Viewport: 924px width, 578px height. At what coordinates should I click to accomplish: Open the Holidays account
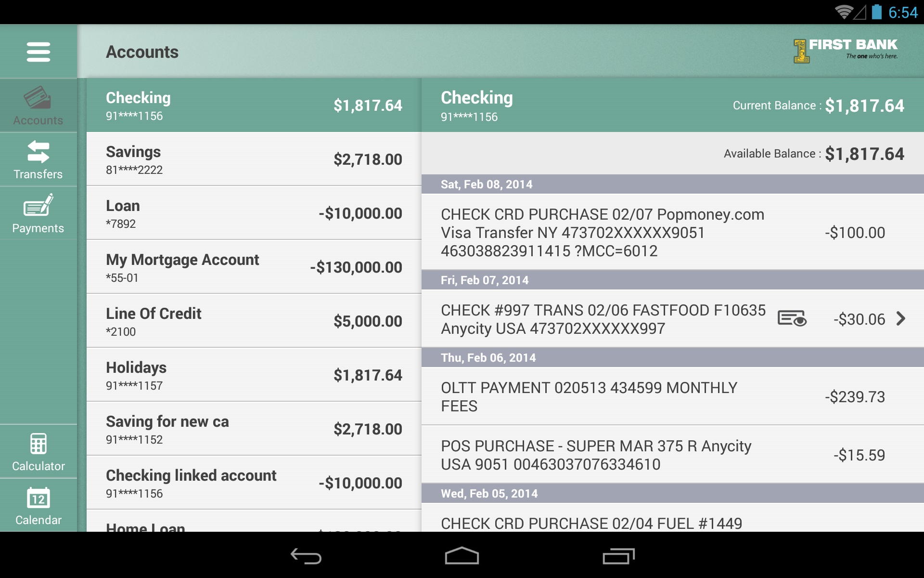pos(253,375)
